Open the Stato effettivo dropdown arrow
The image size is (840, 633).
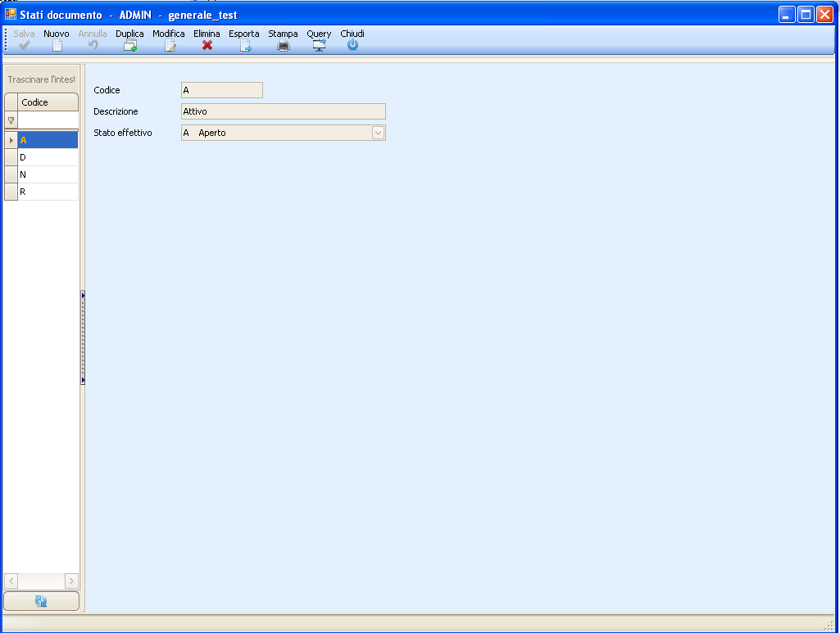click(x=378, y=133)
